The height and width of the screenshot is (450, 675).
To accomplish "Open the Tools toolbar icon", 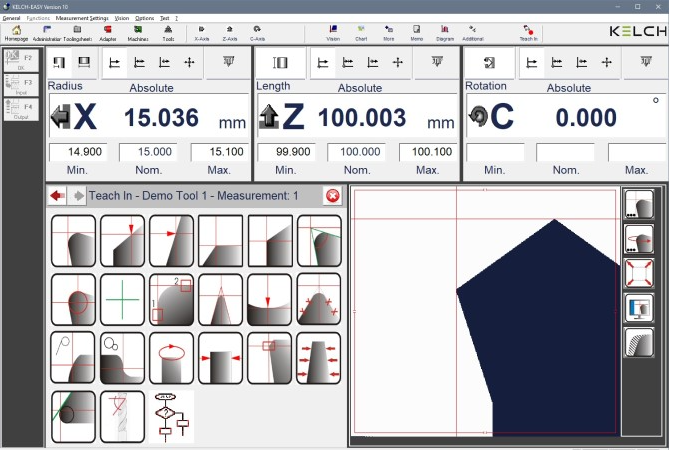I will pyautogui.click(x=168, y=33).
